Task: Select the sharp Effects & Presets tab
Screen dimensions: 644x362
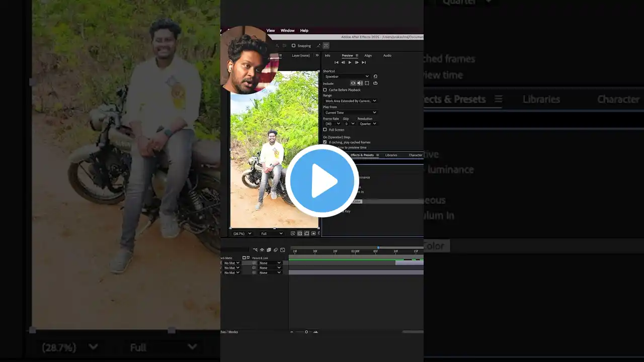Action: [362, 155]
